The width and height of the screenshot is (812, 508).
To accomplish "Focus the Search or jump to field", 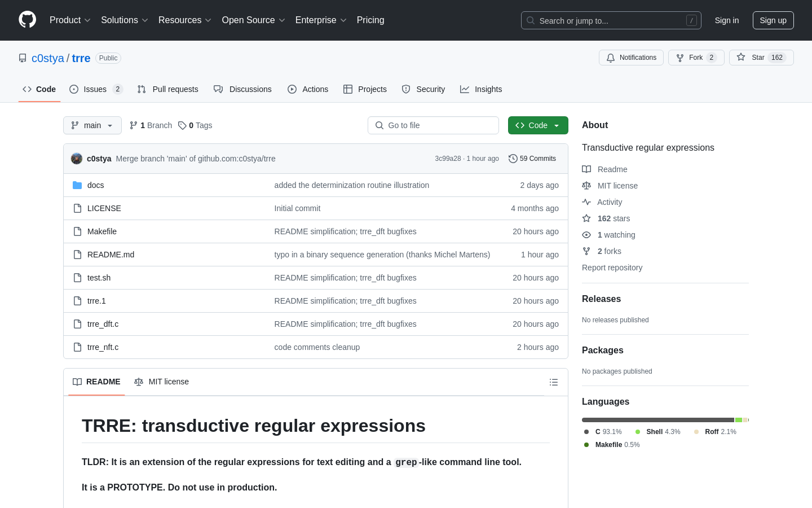I will point(611,20).
